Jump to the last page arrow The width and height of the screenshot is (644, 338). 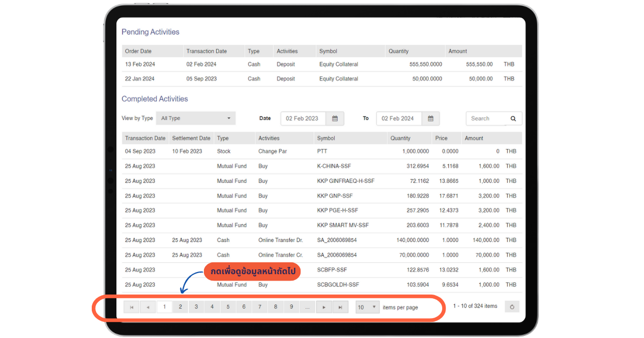tap(340, 307)
